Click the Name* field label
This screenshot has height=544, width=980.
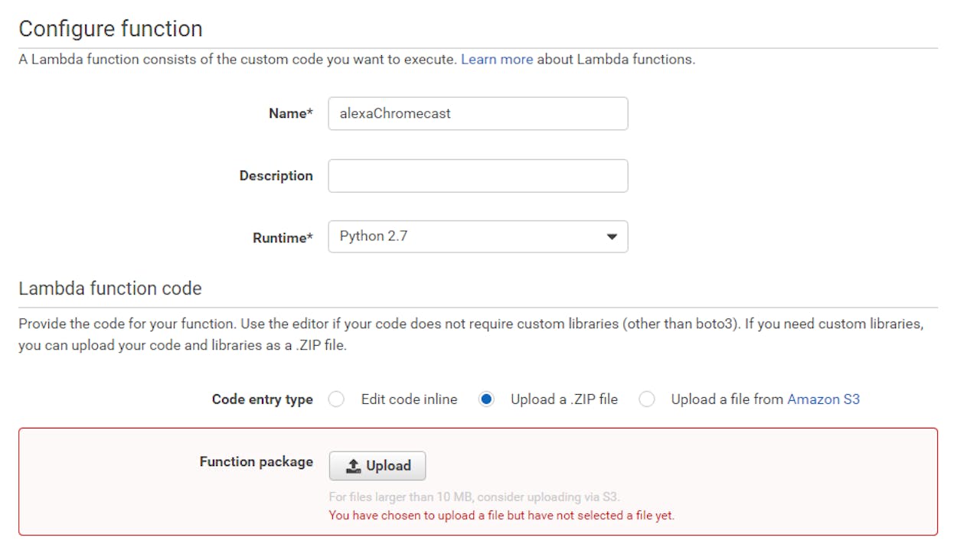(290, 113)
